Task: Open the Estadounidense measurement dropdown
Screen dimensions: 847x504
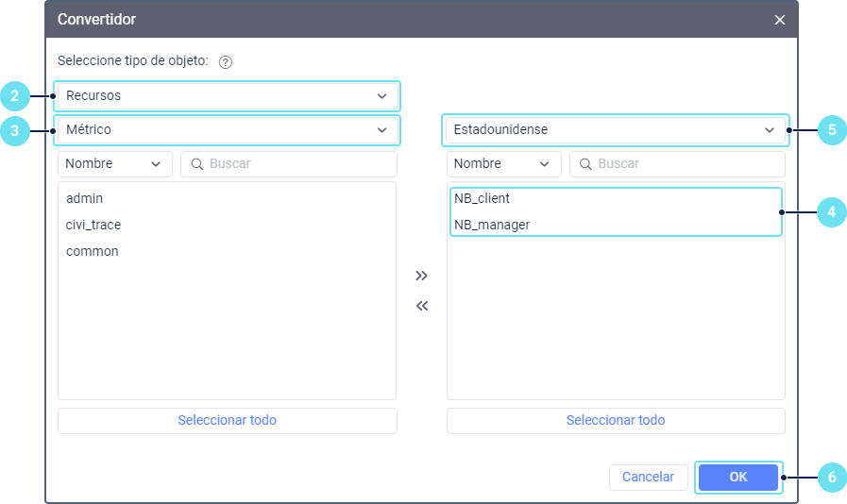Action: (615, 129)
